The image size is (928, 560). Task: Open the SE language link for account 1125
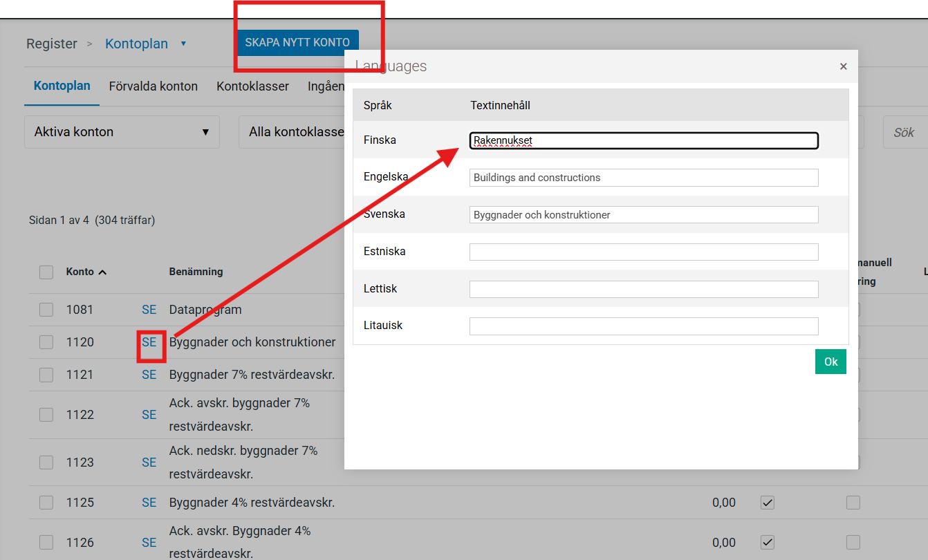149,503
